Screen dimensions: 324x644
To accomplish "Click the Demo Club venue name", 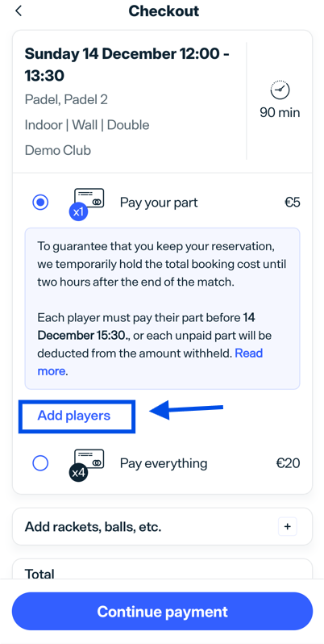I will tap(58, 150).
